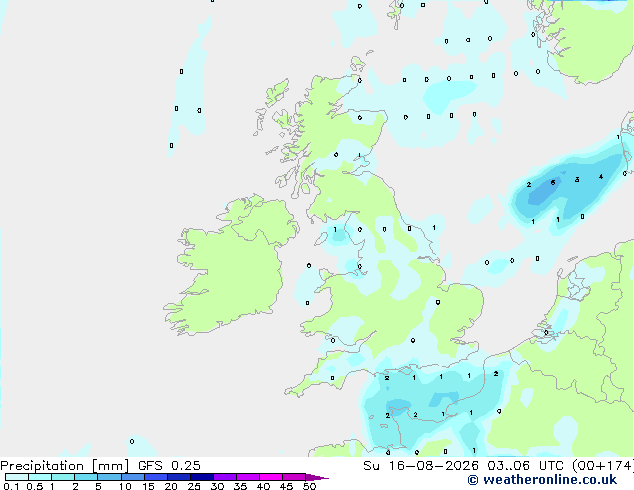Click the '4' precipitation value in North Sea
This screenshot has width=634, height=490.
(601, 177)
